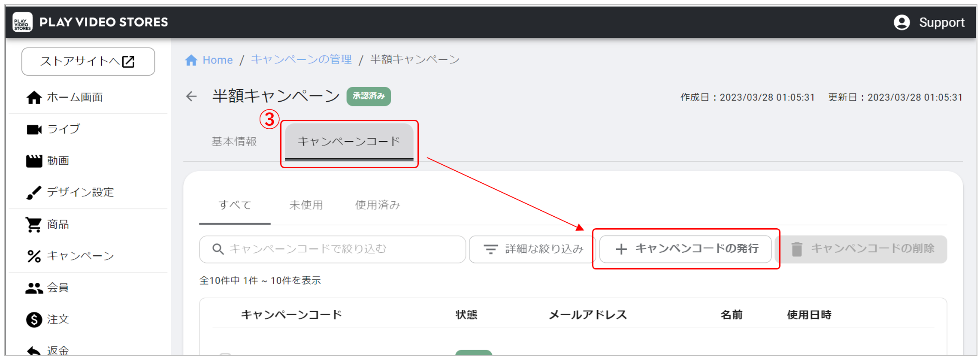Click the PLAY VIDEO STORES logo icon
The height and width of the screenshot is (360, 980).
22,22
